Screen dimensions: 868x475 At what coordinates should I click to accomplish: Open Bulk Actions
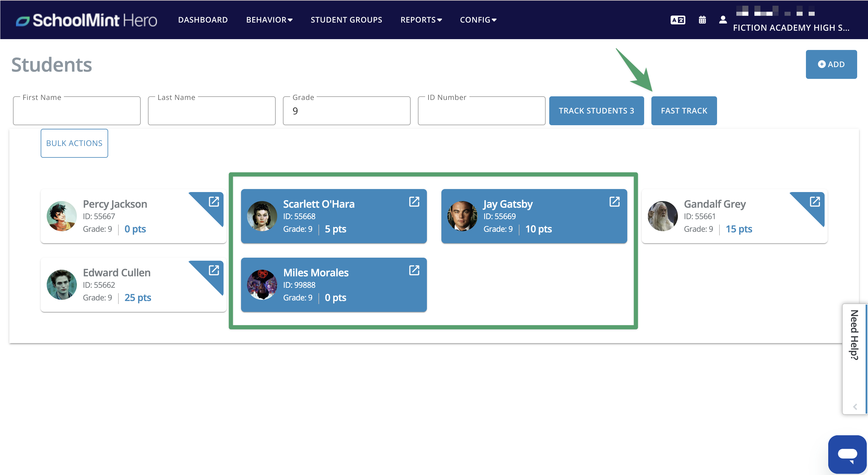point(74,143)
